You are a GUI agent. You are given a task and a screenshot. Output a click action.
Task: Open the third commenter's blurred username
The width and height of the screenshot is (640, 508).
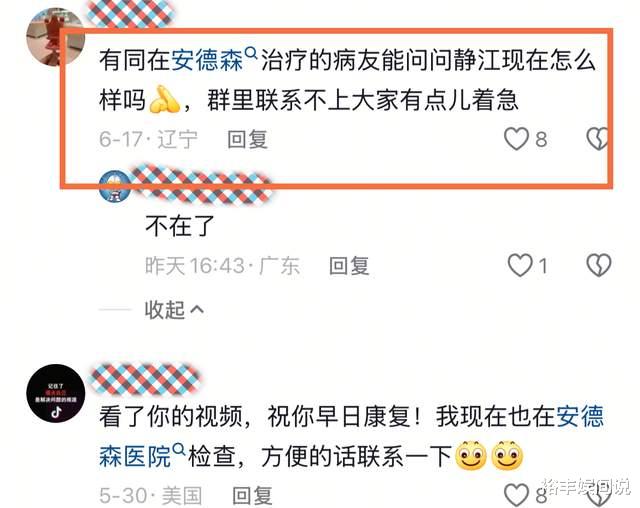(145, 379)
